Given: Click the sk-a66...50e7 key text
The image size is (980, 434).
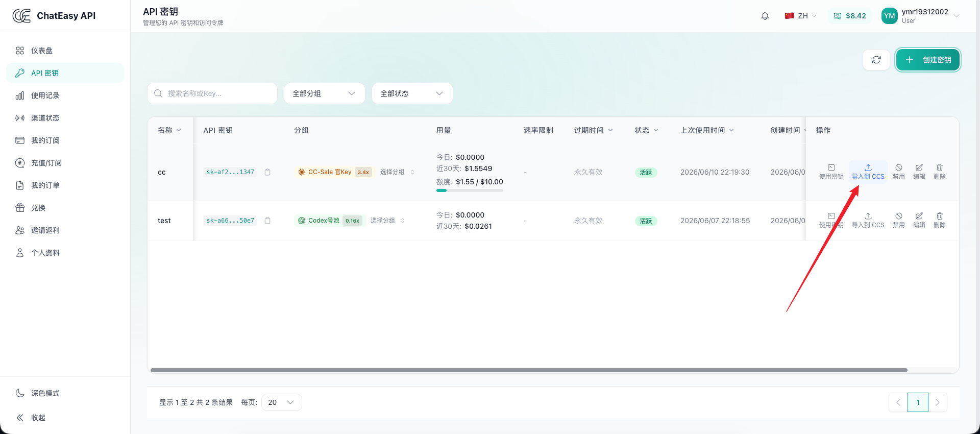Looking at the screenshot, I should [x=230, y=221].
